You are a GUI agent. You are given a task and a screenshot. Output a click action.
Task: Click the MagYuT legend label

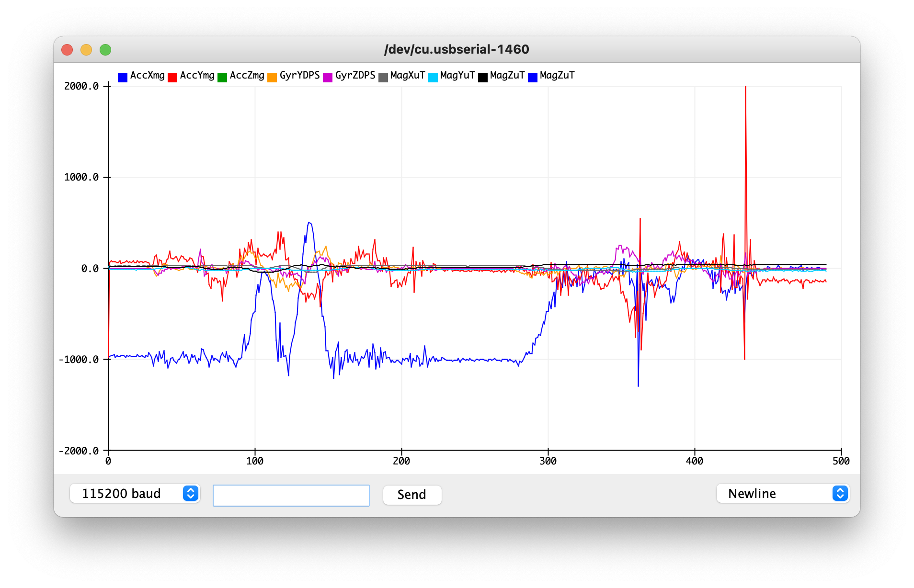pyautogui.click(x=458, y=76)
